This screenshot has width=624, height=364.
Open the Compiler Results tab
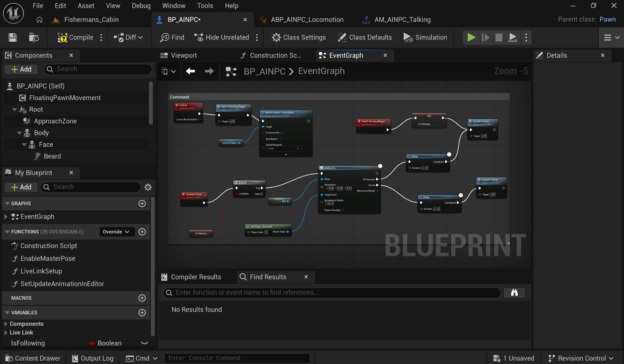191,277
